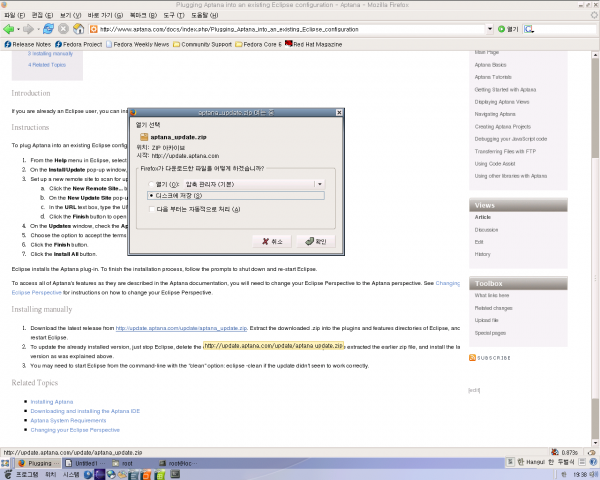The height and width of the screenshot is (480, 600).
Task: Click the search engine icon in search box
Action: (529, 29)
